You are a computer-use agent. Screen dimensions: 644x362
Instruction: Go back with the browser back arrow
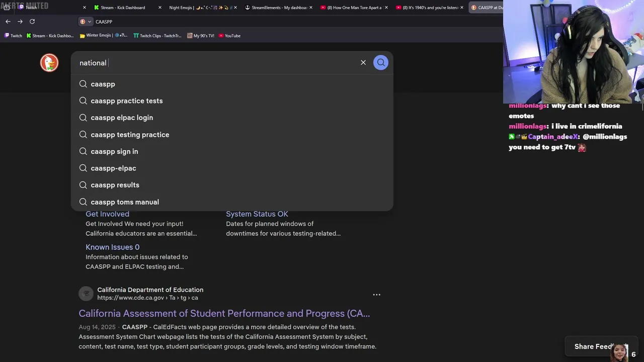coord(8,22)
